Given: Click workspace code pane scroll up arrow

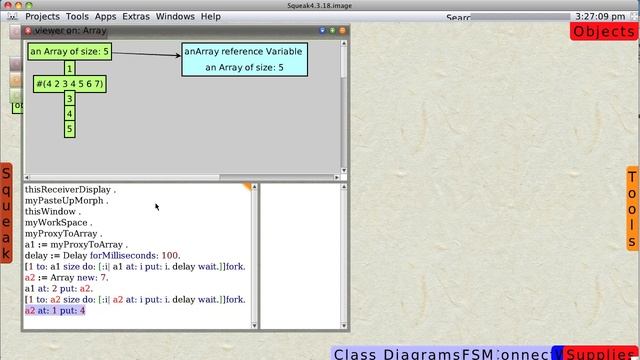Looking at the screenshot, I should [254, 187].
